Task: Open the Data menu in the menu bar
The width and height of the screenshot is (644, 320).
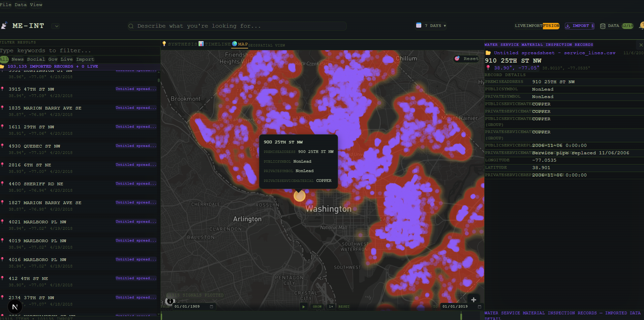Action: [x=20, y=4]
